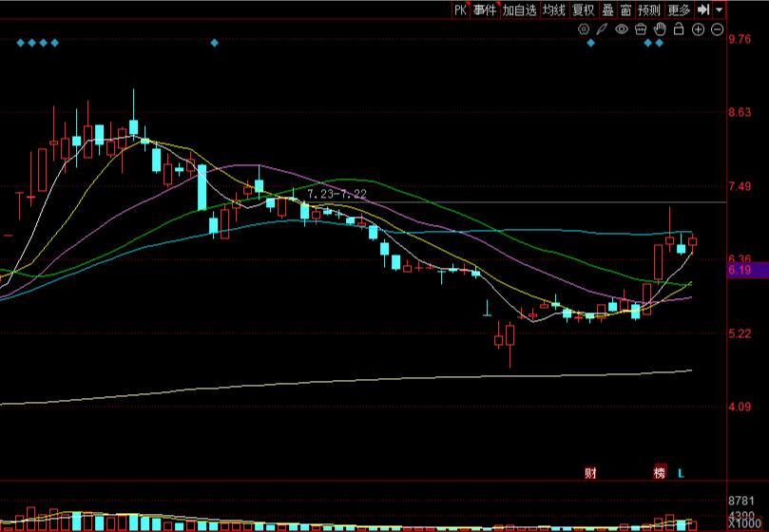The height and width of the screenshot is (532, 769).
Task: Open the 事件 events panel
Action: pos(485,9)
